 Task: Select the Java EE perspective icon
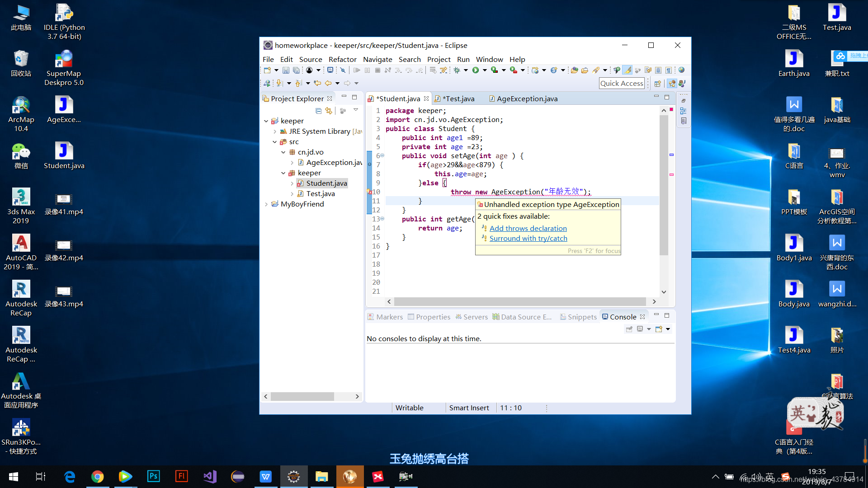[x=672, y=84]
